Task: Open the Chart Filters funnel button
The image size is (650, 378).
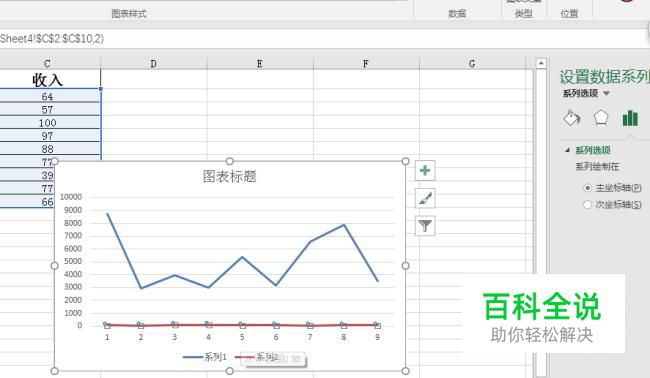Action: coord(425,226)
